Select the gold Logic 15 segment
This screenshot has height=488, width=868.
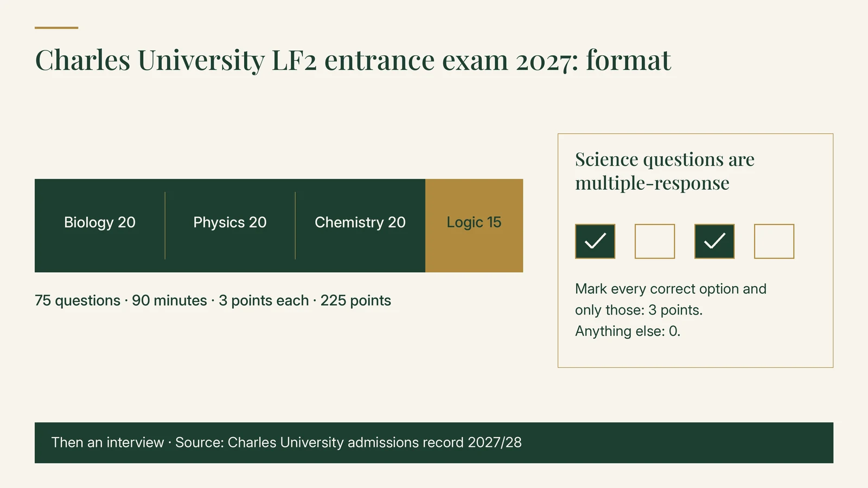[474, 226]
